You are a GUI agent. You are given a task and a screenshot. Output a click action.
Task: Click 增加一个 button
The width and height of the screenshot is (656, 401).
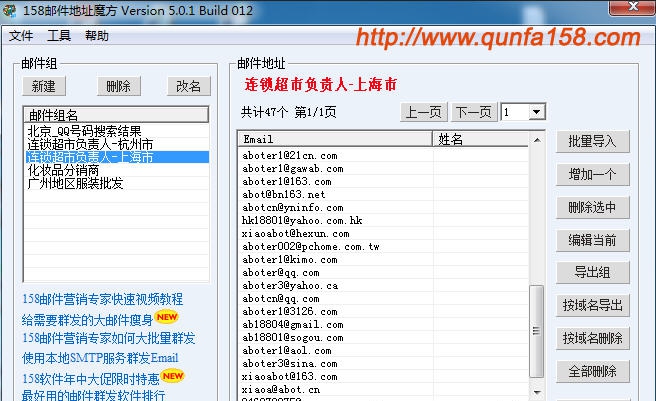pyautogui.click(x=592, y=175)
